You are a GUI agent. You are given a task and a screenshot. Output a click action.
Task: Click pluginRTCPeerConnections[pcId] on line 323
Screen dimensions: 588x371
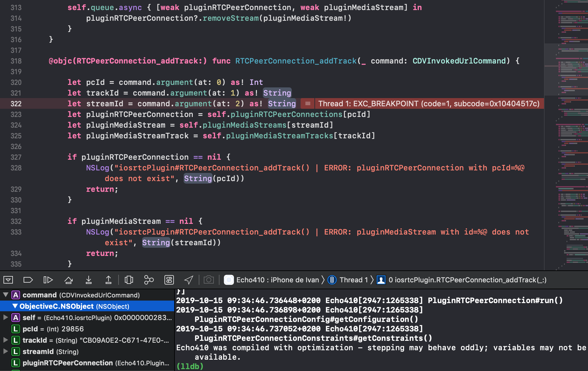(x=300, y=114)
